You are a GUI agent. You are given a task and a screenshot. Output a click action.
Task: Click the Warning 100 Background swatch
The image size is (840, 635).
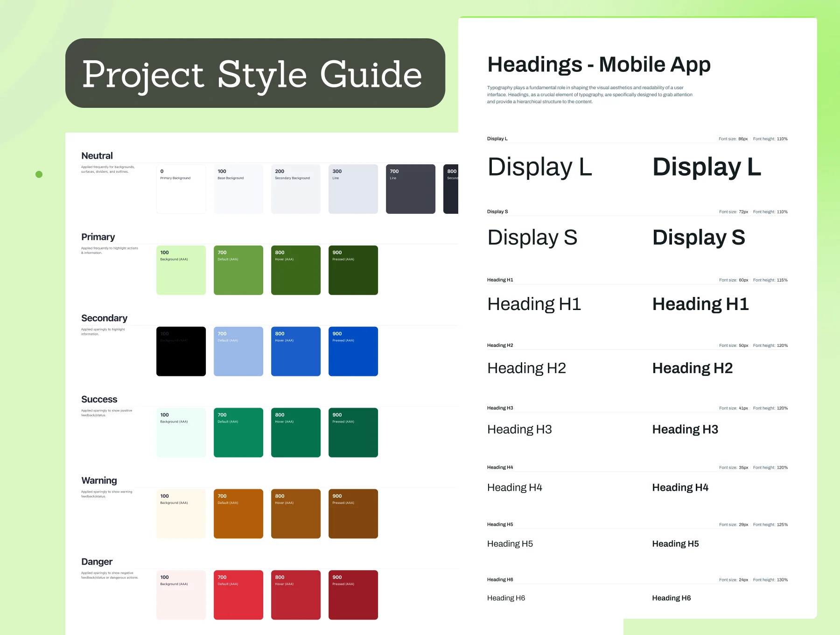pyautogui.click(x=181, y=514)
